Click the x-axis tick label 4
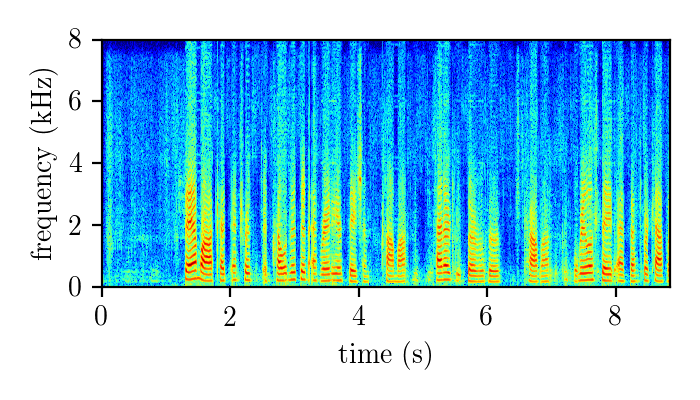The height and width of the screenshot is (400, 700). tap(358, 317)
